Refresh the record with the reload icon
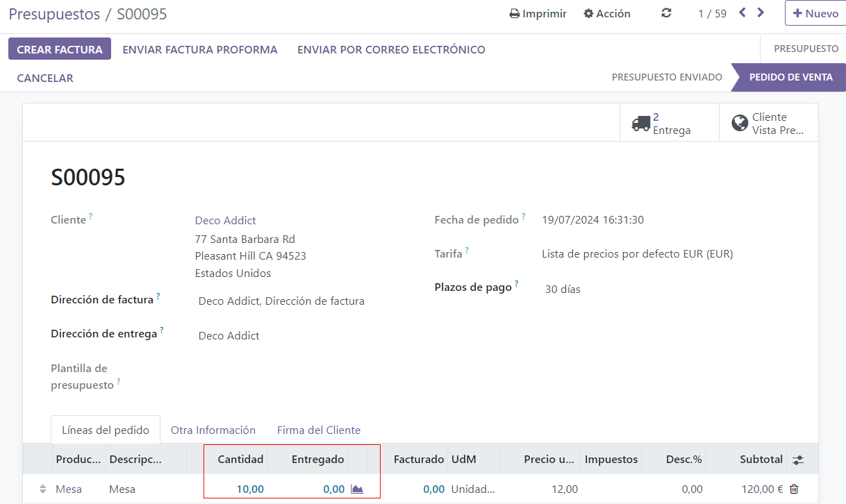846x504 pixels. pos(665,12)
